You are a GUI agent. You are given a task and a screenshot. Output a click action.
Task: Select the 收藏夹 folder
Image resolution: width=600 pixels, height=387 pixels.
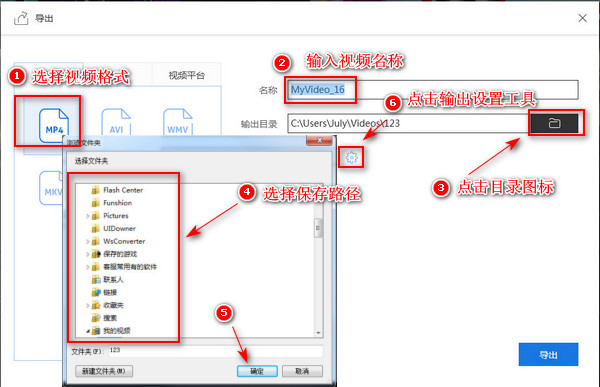[113, 305]
